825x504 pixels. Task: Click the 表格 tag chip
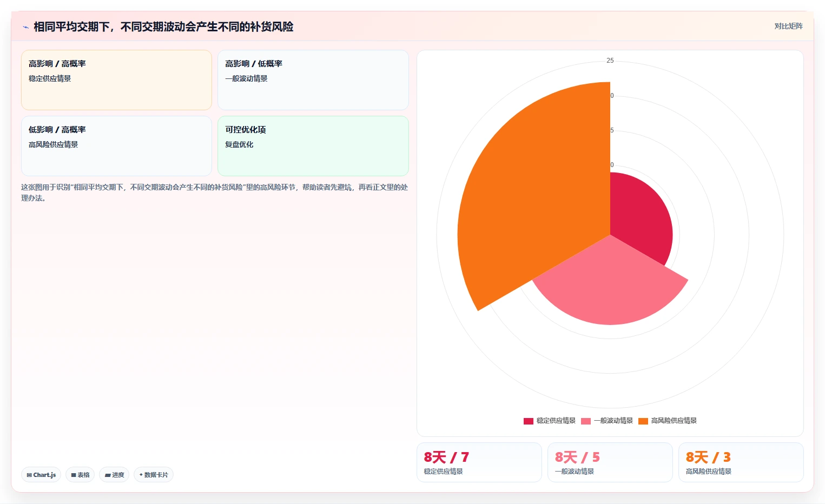click(x=80, y=475)
